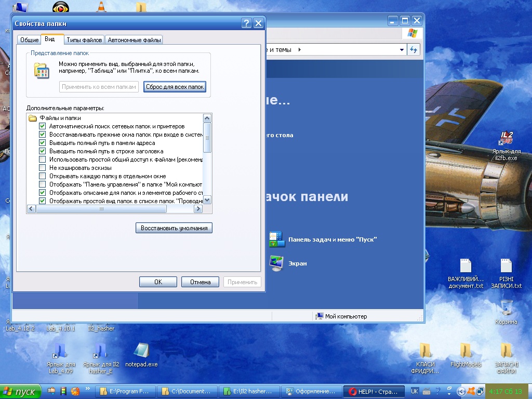Click the 'Восстановить умолчания' button
532x399 pixels.
pos(174,228)
